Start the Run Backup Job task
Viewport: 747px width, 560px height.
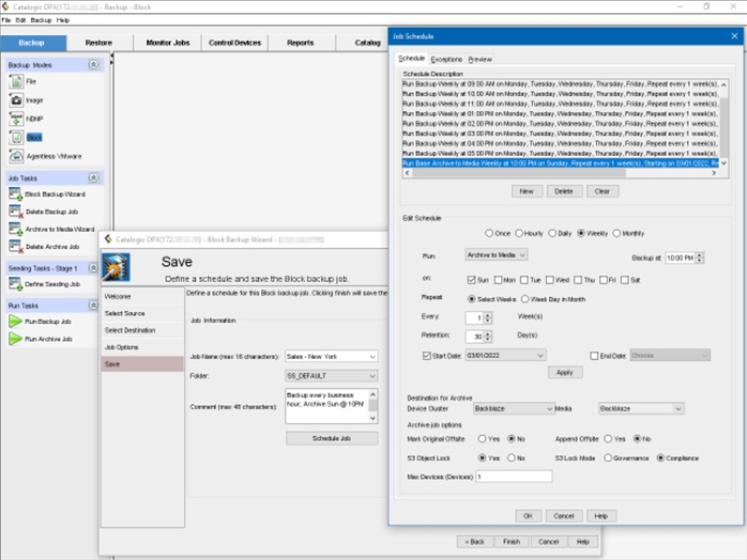tap(16, 322)
